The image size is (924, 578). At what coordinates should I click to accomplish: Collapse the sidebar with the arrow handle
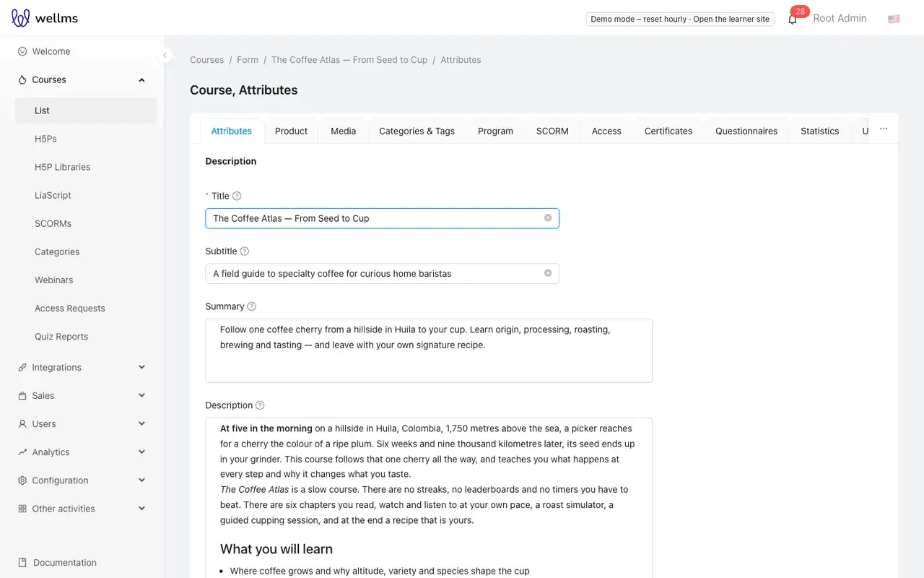[x=165, y=55]
